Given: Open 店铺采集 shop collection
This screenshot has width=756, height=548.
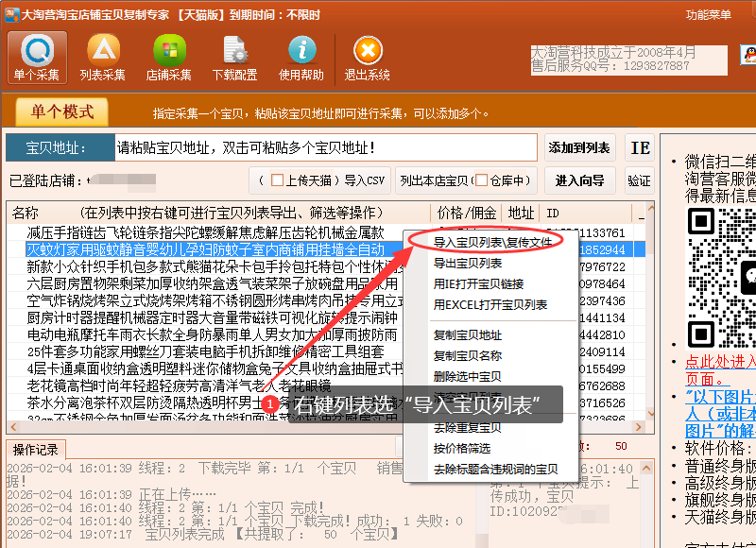Looking at the screenshot, I should click(169, 58).
